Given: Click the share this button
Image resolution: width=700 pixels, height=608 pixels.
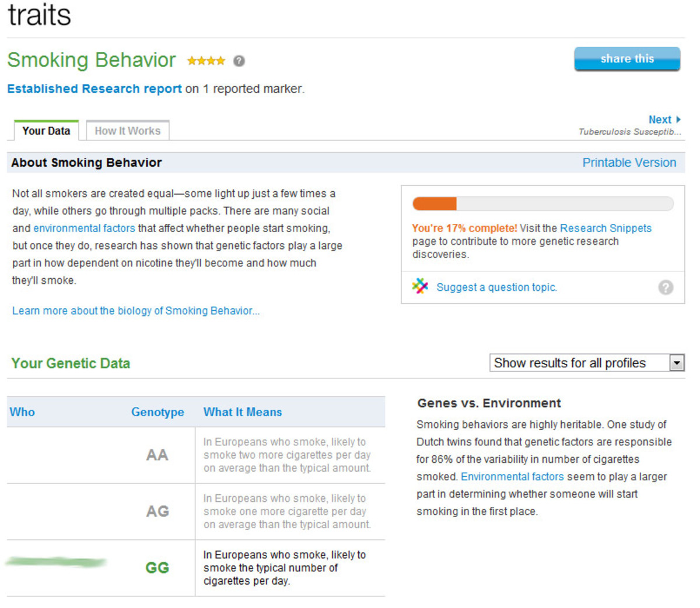Looking at the screenshot, I should [626, 58].
